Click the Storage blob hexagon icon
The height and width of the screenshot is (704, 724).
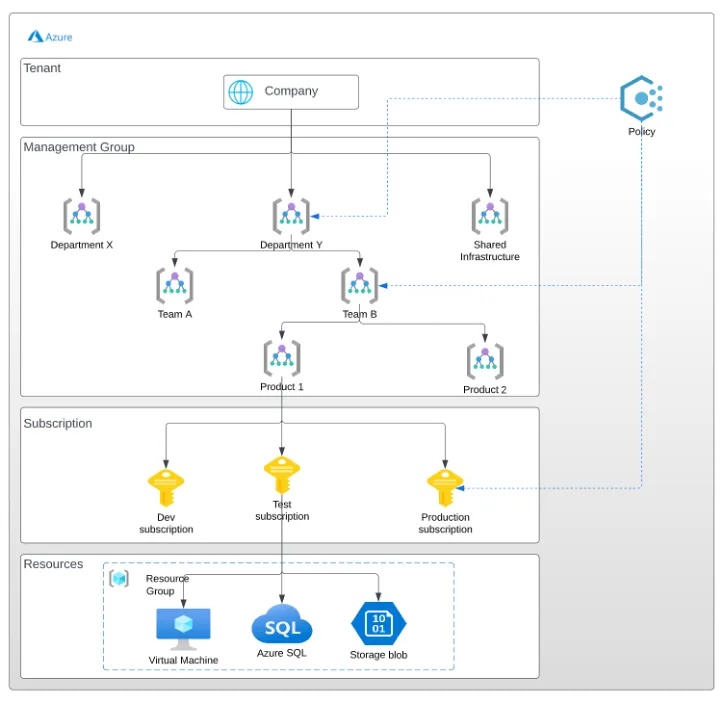[379, 624]
